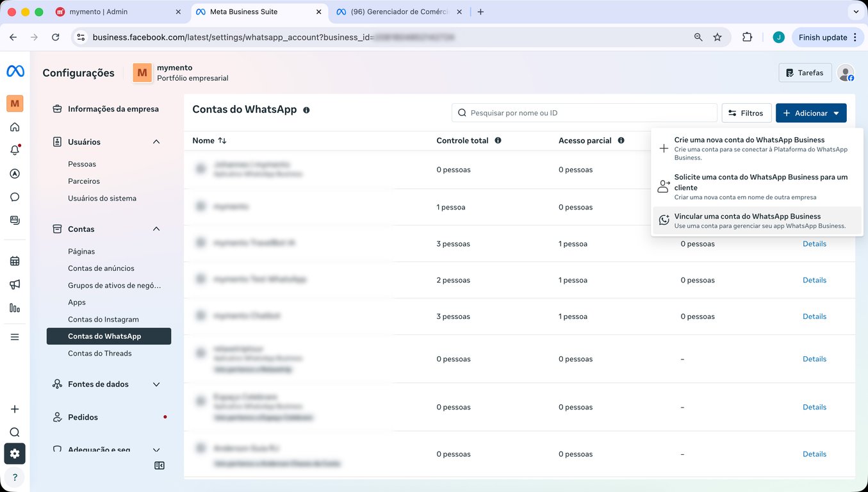Open the help question mark icon
The image size is (868, 492).
pyautogui.click(x=15, y=477)
